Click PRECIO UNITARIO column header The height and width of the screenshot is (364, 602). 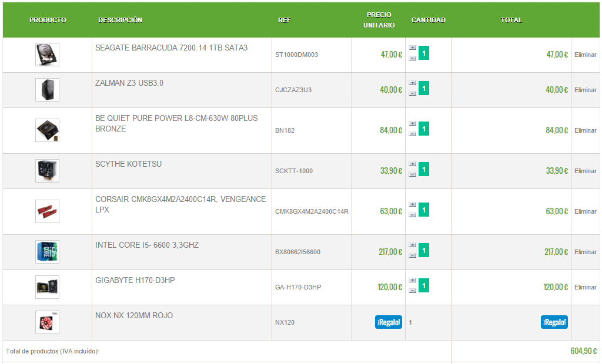[x=379, y=20]
